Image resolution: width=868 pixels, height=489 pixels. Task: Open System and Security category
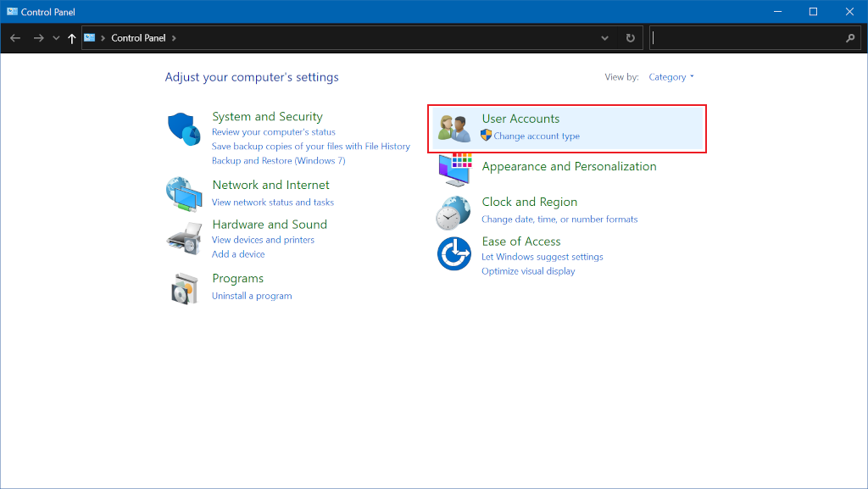[267, 117]
